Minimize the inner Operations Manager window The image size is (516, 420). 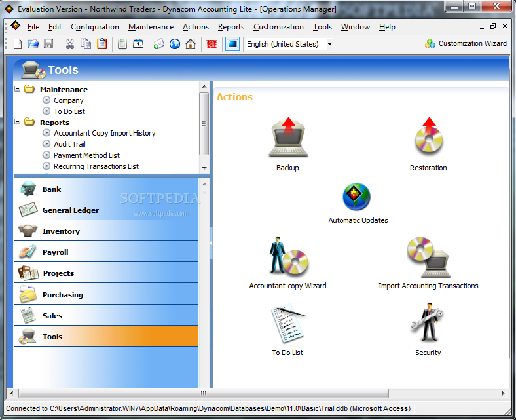pos(482,27)
